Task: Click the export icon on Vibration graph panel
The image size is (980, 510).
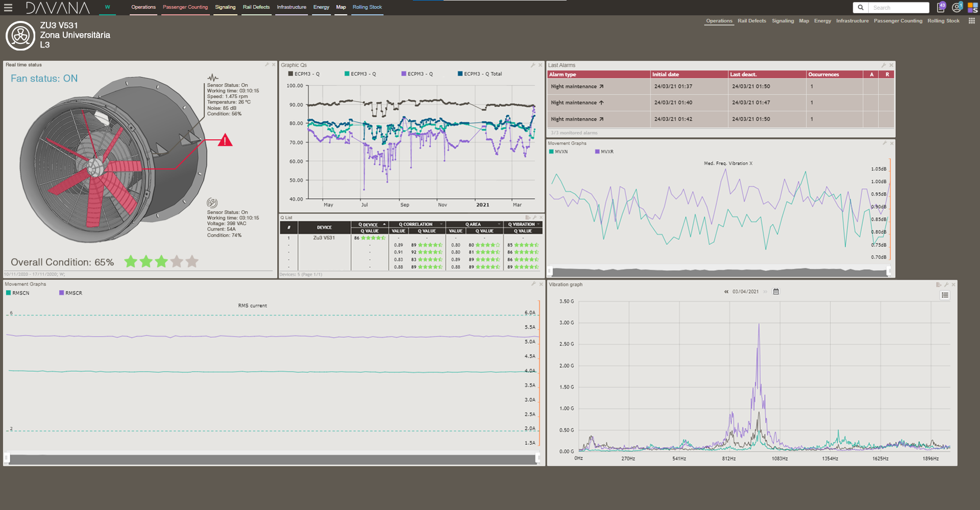Action: tap(938, 284)
